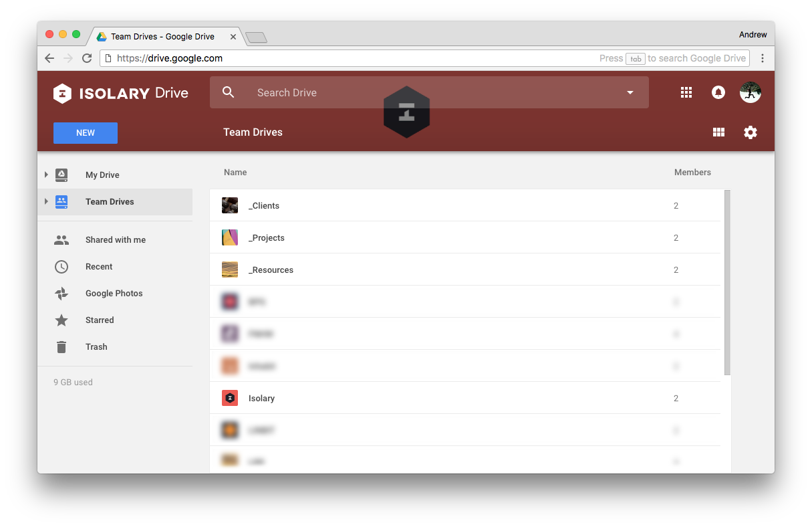Click the Isolary team drive icon
The height and width of the screenshot is (527, 812).
pos(230,398)
